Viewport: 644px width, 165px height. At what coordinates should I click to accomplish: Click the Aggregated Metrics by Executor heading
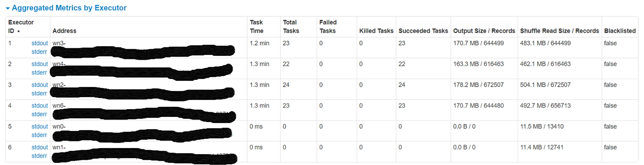tap(69, 8)
